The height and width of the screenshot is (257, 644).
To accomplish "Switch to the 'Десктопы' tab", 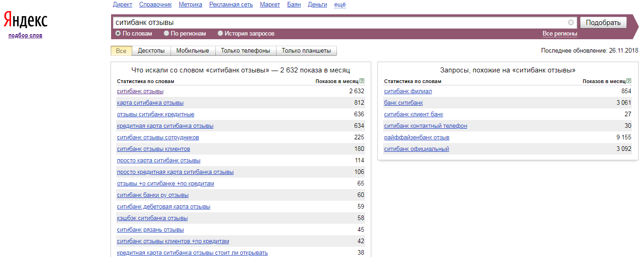I will tap(151, 51).
